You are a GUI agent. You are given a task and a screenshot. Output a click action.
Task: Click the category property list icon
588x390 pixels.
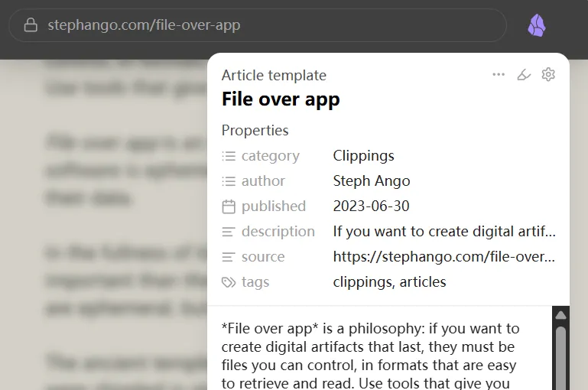click(x=229, y=156)
